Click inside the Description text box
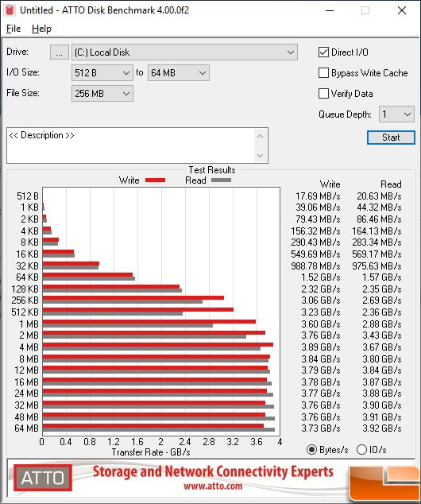Viewport: 421px width, 504px height. 130,145
